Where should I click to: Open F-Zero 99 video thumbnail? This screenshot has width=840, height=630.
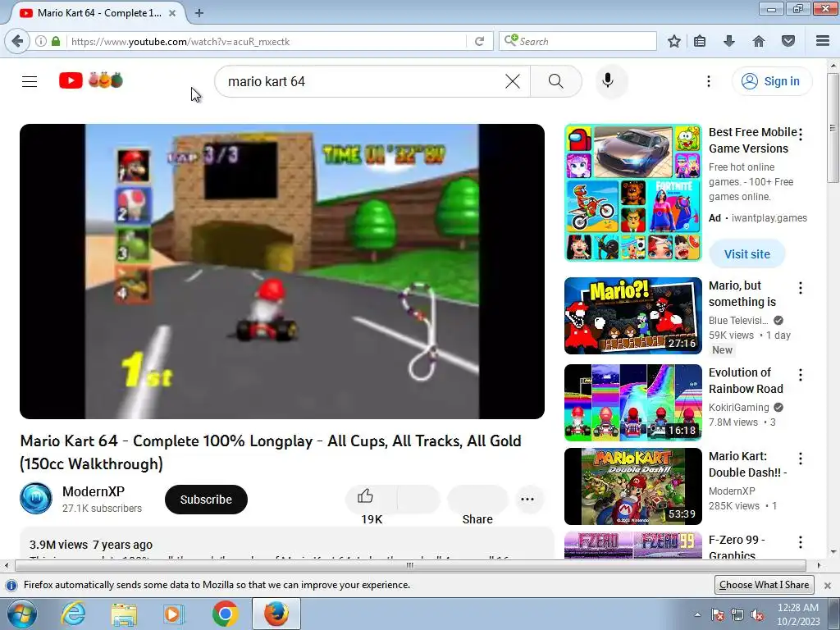[x=632, y=545]
